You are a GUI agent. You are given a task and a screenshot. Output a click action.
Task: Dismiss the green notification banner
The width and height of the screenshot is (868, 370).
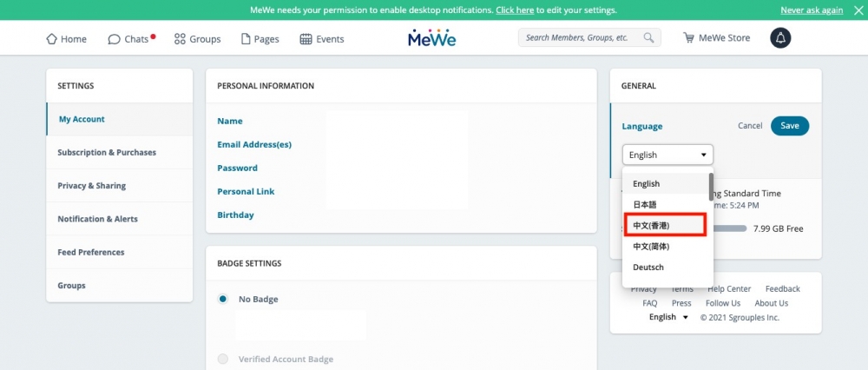pos(858,10)
